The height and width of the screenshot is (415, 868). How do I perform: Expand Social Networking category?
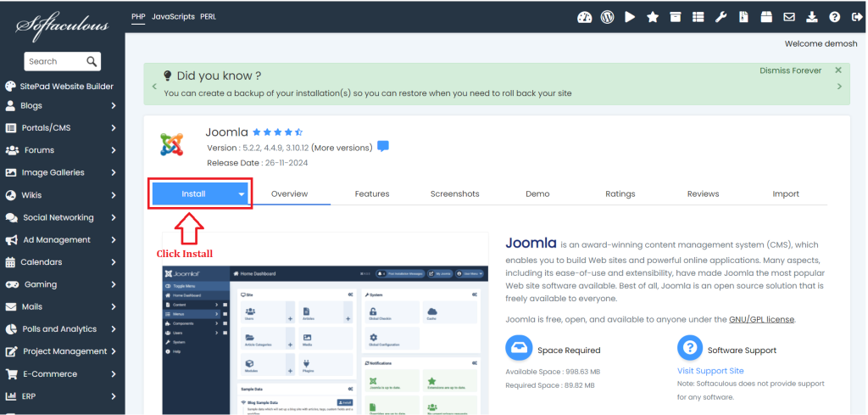(62, 218)
